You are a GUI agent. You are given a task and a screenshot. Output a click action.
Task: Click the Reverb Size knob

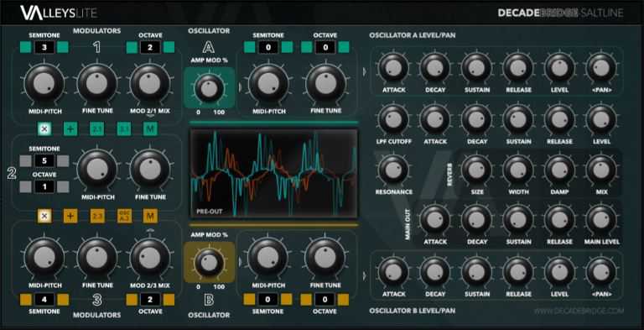coord(476,170)
